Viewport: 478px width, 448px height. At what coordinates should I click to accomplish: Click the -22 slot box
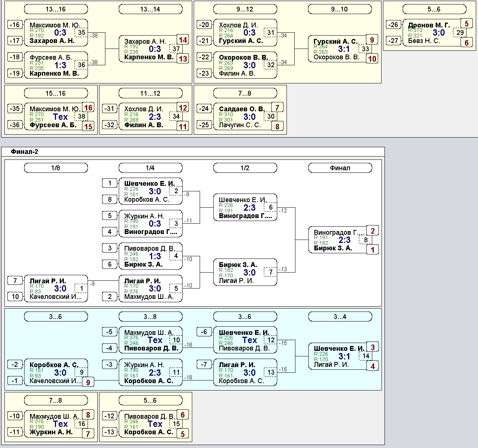(204, 57)
